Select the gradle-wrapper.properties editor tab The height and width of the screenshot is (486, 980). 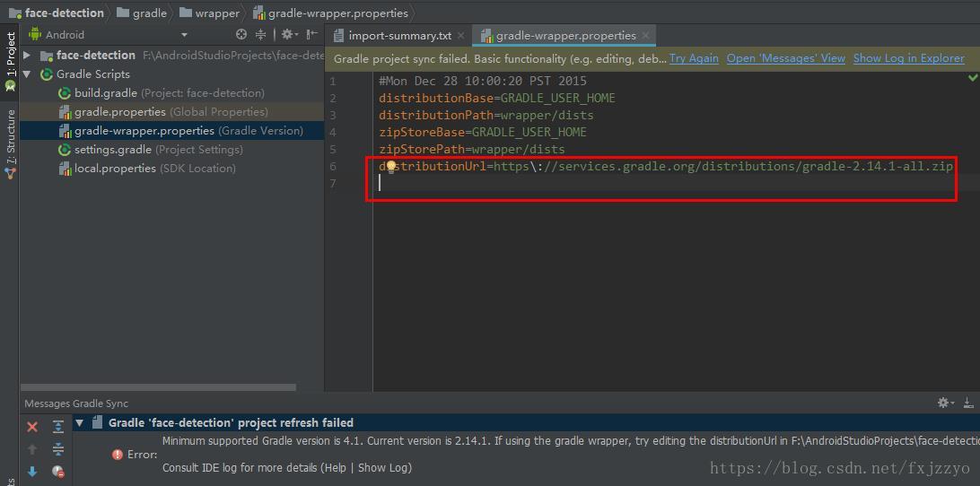[x=565, y=36]
